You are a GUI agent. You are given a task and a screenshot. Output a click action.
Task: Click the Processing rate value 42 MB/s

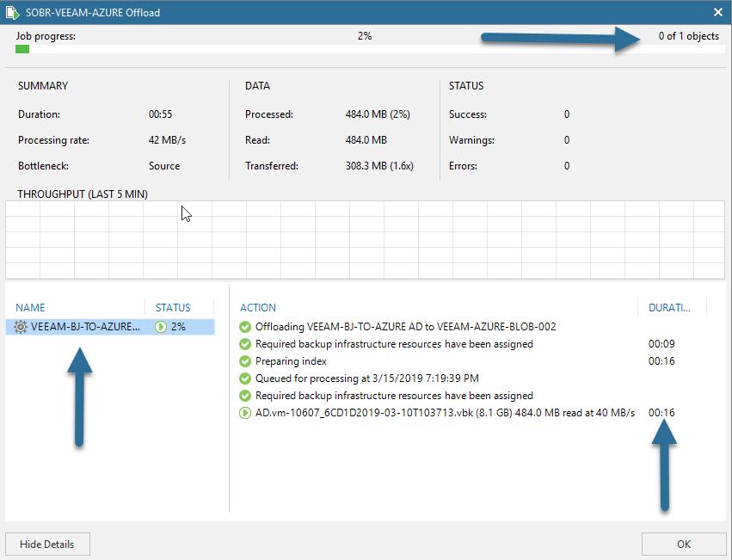[167, 140]
